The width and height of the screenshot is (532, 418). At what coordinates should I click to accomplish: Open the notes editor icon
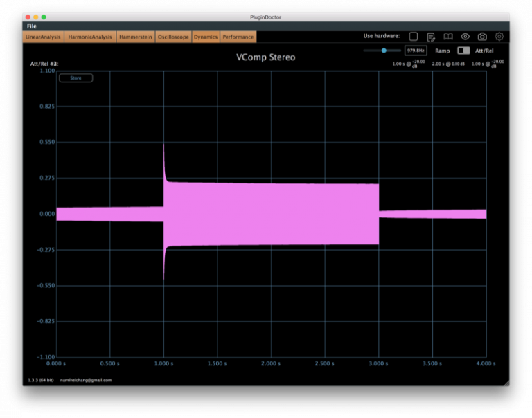coord(431,37)
